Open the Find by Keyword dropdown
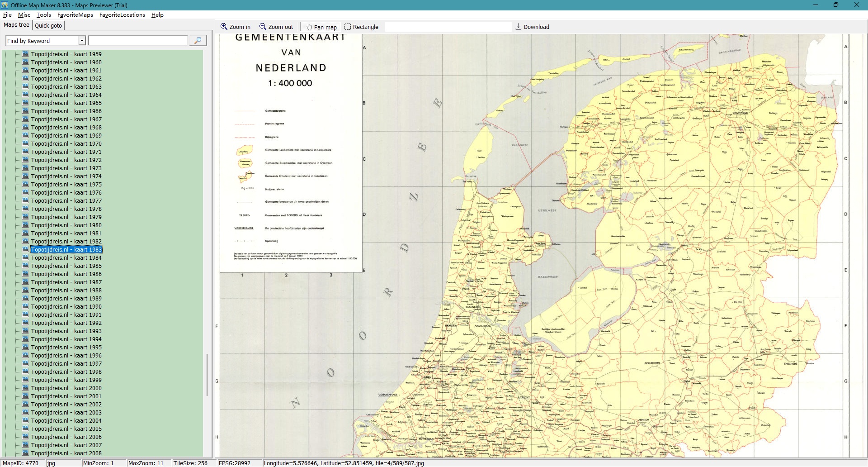The width and height of the screenshot is (868, 467). pyautogui.click(x=82, y=41)
